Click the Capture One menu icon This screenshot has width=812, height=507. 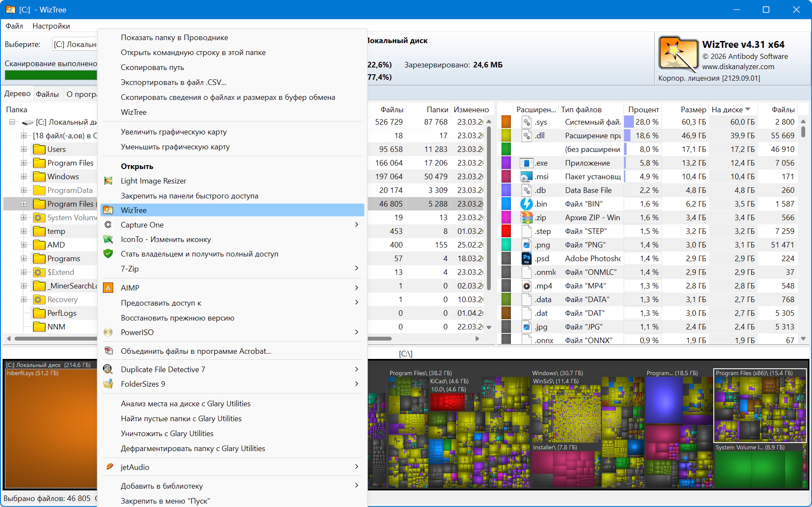tap(108, 224)
